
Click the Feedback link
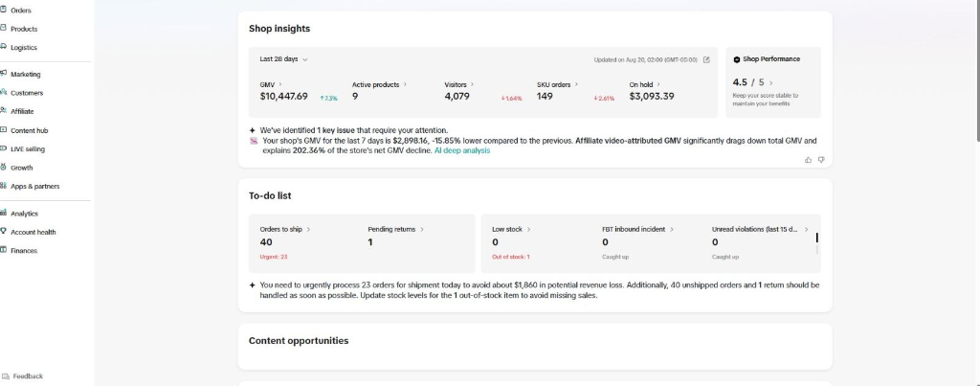pyautogui.click(x=28, y=376)
